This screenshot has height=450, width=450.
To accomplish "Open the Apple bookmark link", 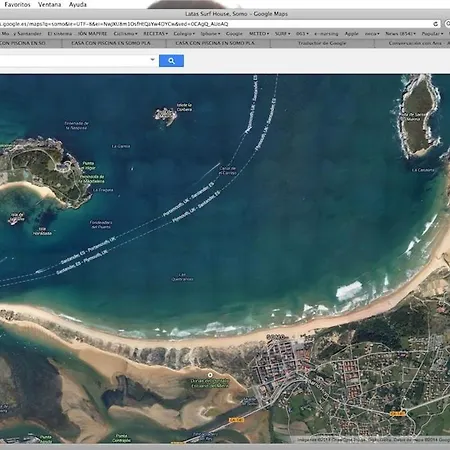I will (351, 34).
